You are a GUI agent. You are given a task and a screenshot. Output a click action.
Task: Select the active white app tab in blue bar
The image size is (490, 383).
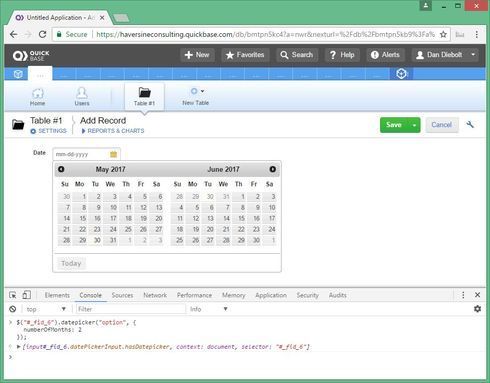[40, 74]
